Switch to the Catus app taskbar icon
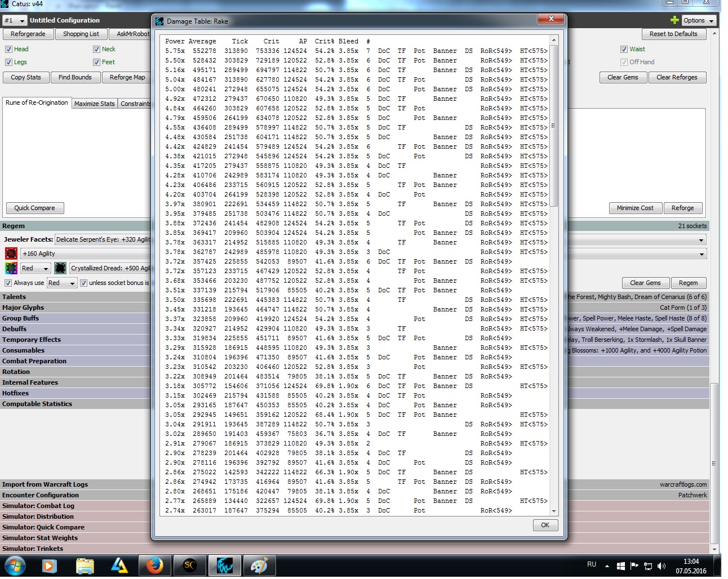The width and height of the screenshot is (728, 579). tap(224, 565)
